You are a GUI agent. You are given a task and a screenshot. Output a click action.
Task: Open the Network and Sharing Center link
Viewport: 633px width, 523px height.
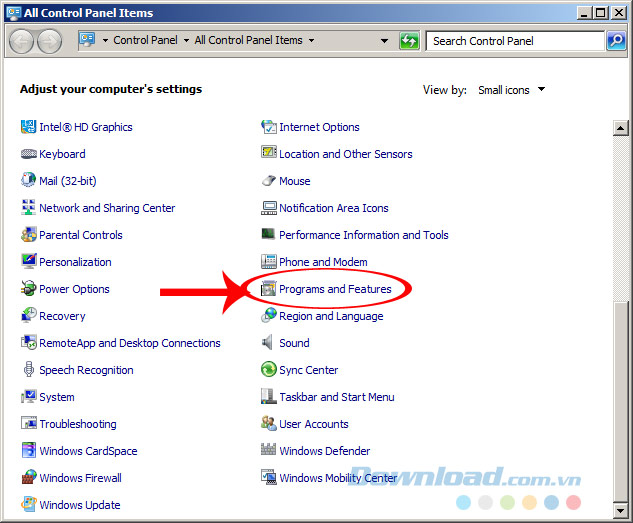point(107,208)
